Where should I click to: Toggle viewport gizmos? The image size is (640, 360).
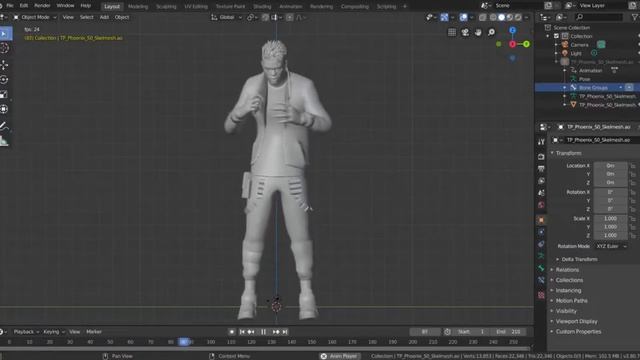point(444,17)
